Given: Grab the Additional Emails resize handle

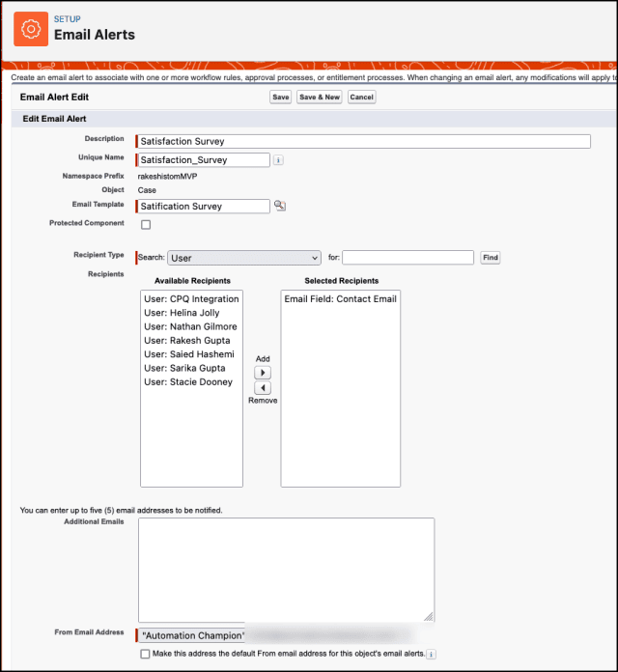Looking at the screenshot, I should (429, 616).
